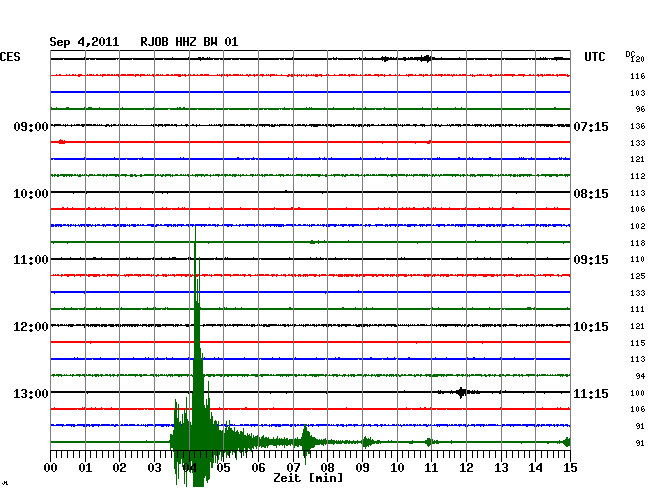This screenshot has height=494, width=650.
Task: Select the '07:15' UTC time label
Action: (x=591, y=126)
